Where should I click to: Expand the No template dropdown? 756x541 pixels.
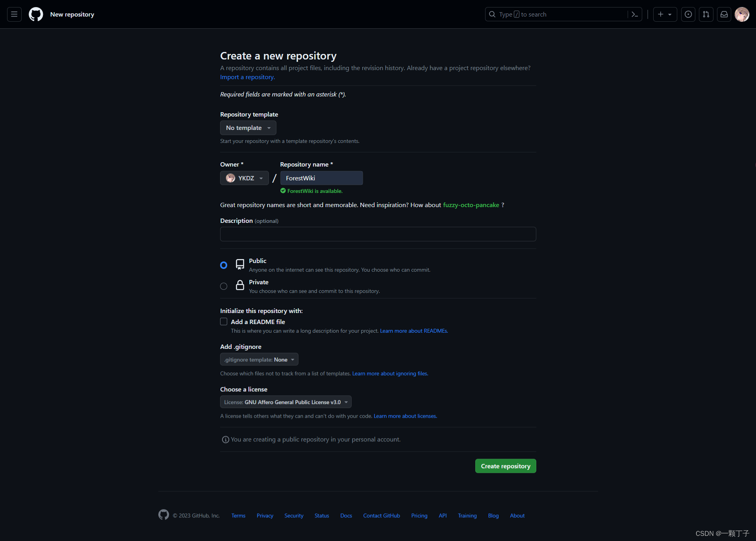248,128
